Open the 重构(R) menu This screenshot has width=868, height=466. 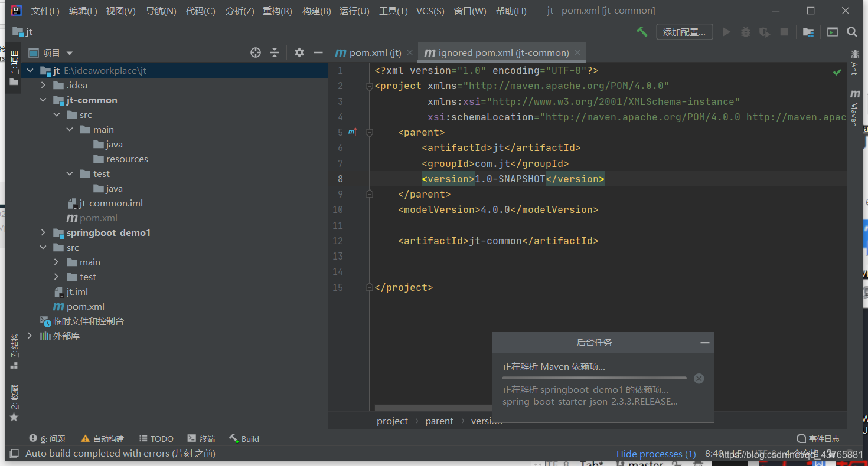(x=278, y=11)
